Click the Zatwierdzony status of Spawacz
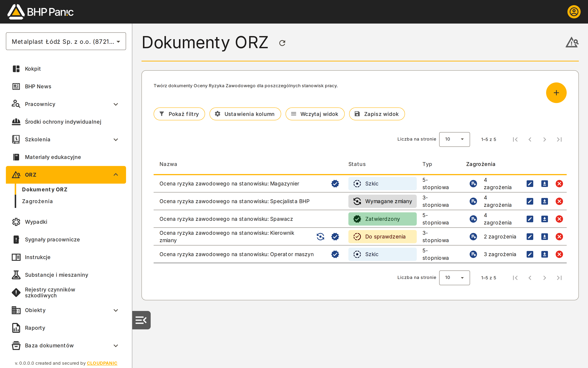The image size is (588, 368). tap(382, 219)
